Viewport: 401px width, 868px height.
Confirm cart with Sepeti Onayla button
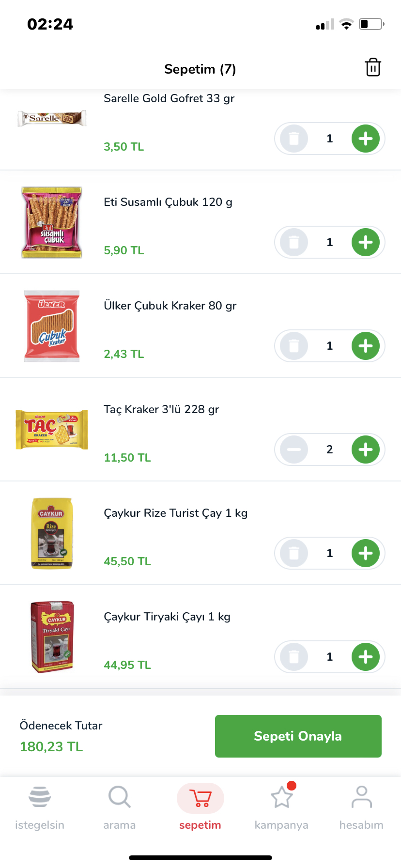[298, 736]
